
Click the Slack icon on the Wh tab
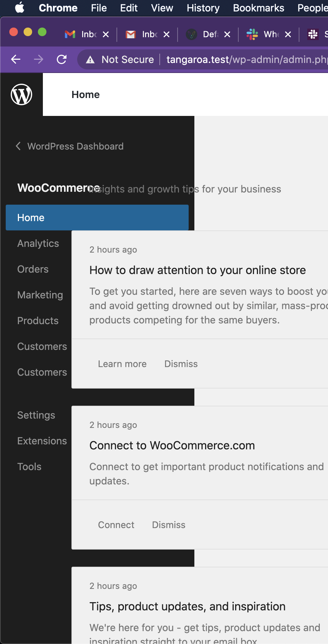(252, 34)
